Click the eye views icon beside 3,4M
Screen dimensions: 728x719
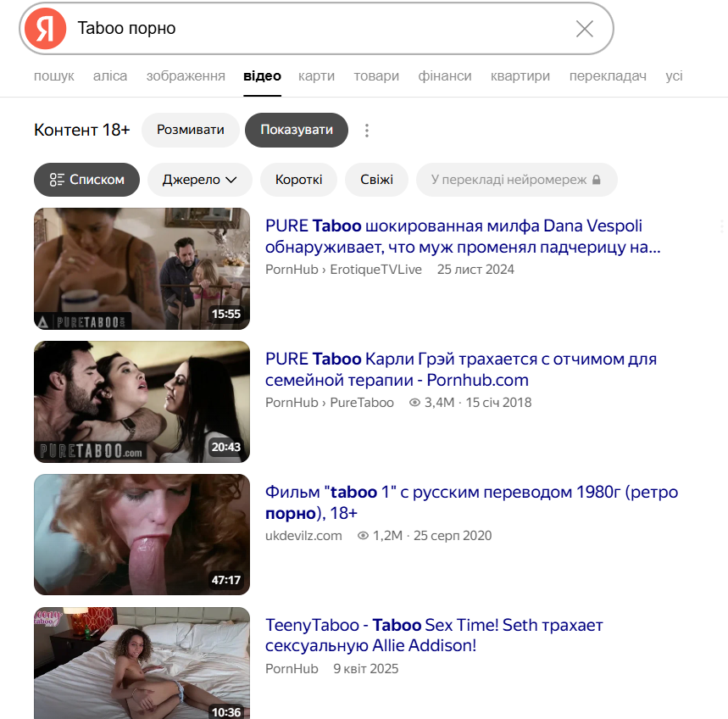pyautogui.click(x=414, y=402)
